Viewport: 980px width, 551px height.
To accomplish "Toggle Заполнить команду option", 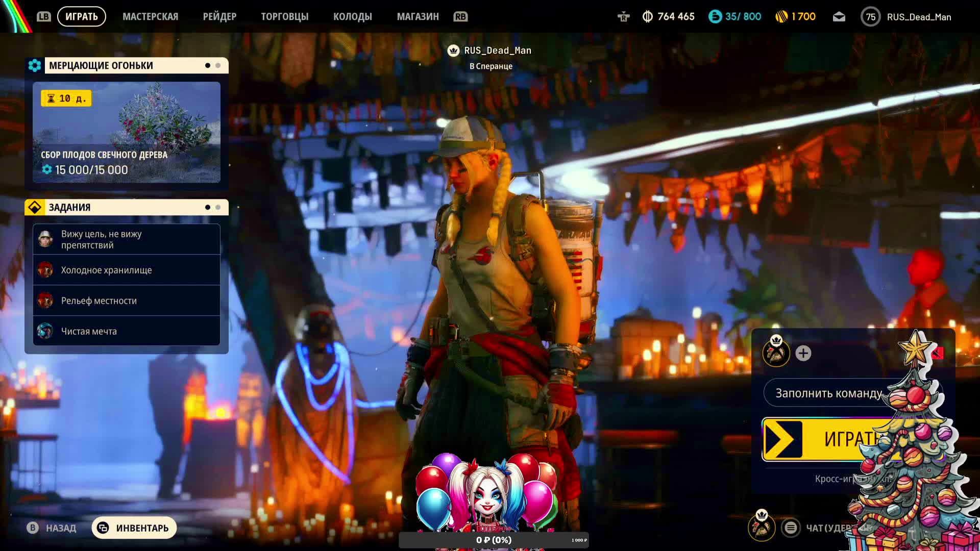I will click(x=828, y=393).
